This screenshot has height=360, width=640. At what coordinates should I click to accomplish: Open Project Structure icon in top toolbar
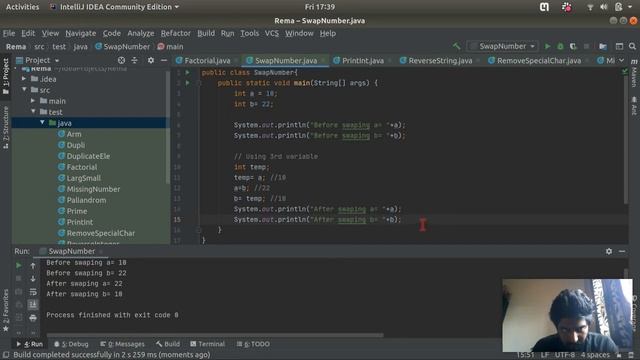pos(603,47)
